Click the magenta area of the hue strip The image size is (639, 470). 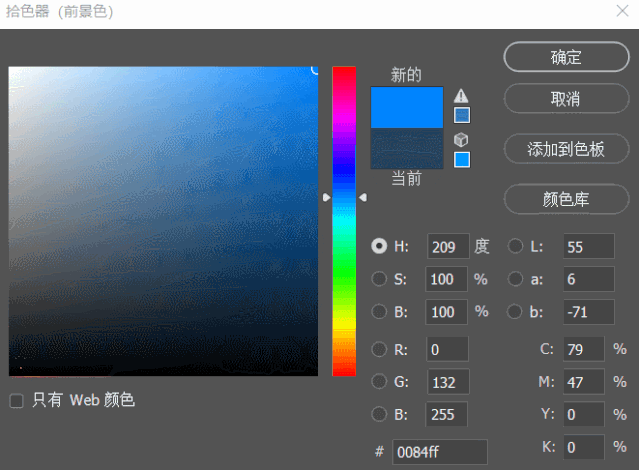(x=344, y=116)
